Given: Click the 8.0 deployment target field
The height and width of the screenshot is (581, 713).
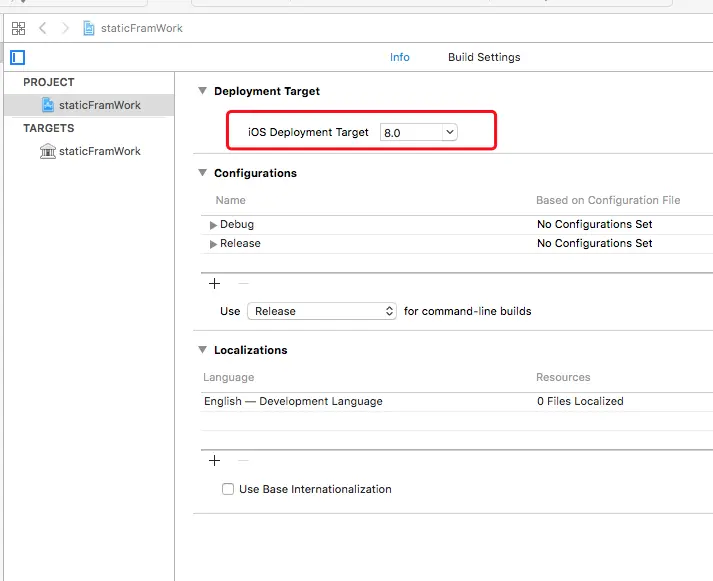Looking at the screenshot, I should (411, 132).
